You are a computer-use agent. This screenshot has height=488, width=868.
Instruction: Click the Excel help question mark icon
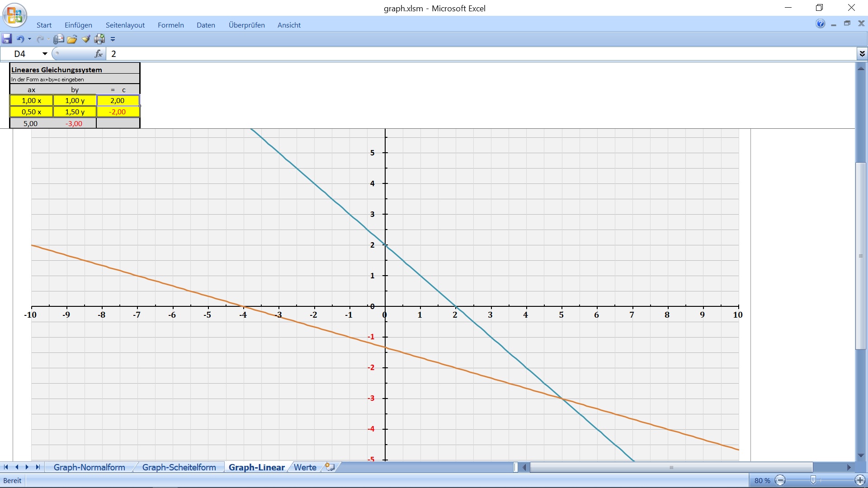click(820, 24)
